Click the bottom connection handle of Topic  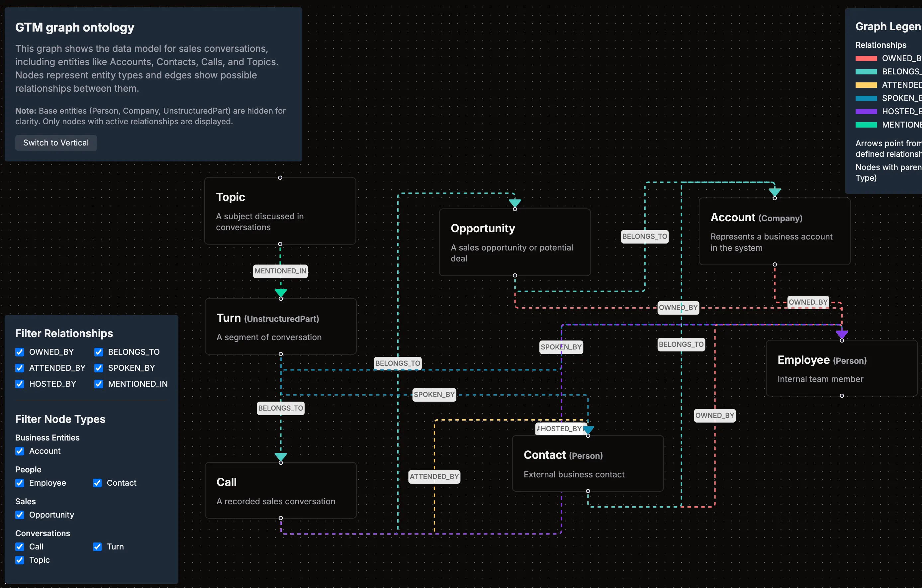coord(280,244)
